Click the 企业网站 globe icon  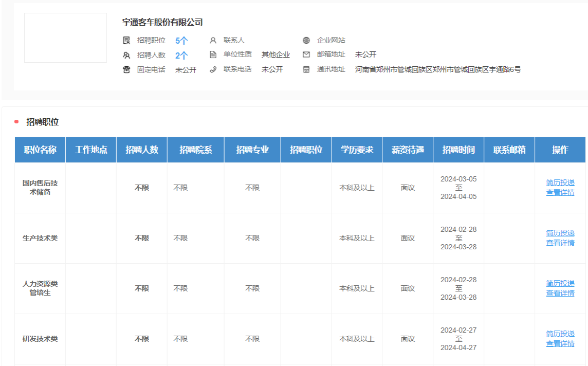306,40
